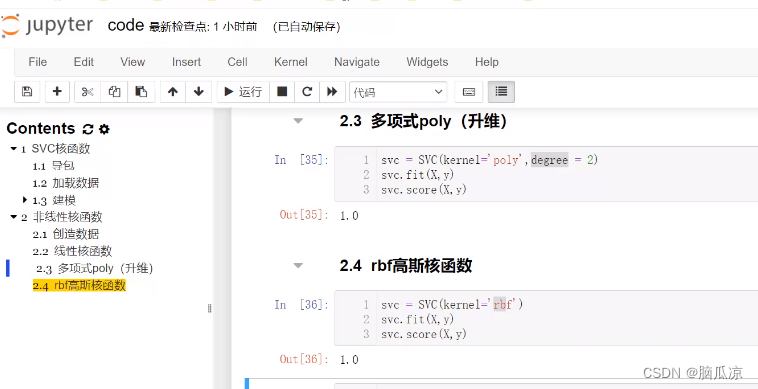Click the Out[35] output prompt

pos(304,215)
